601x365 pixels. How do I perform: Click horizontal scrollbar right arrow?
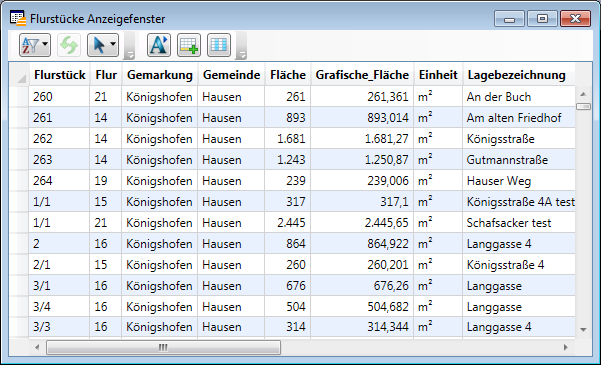pos(566,347)
